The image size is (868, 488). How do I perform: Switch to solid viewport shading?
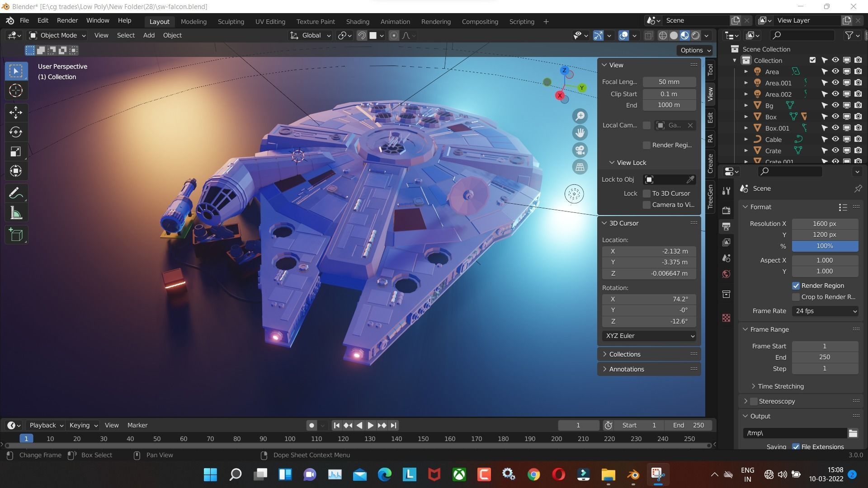point(674,36)
